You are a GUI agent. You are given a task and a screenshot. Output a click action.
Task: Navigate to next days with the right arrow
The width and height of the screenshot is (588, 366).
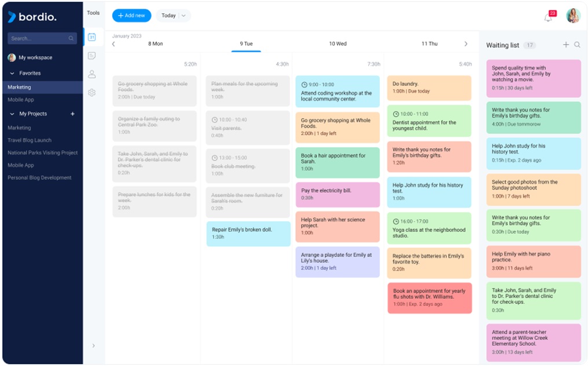pos(466,43)
